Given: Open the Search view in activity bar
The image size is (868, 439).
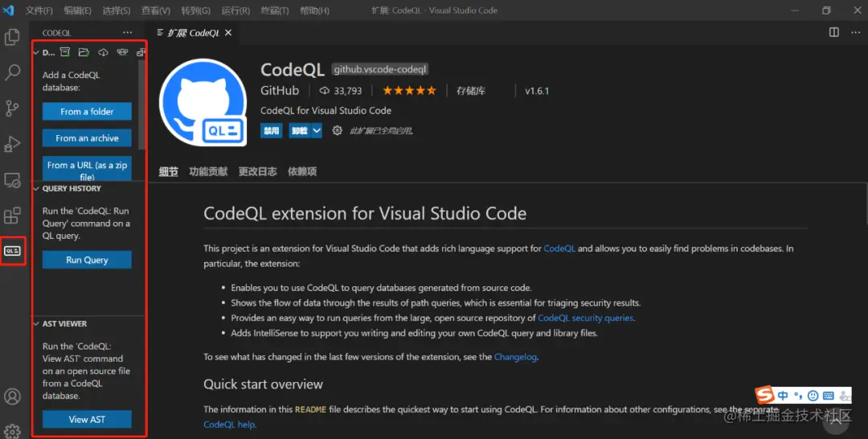Looking at the screenshot, I should [x=12, y=72].
